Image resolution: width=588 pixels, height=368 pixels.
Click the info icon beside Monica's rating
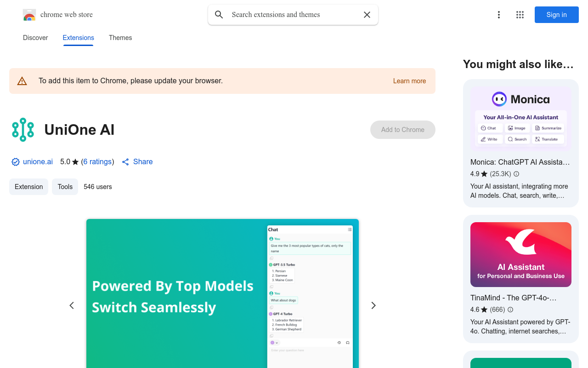(516, 174)
